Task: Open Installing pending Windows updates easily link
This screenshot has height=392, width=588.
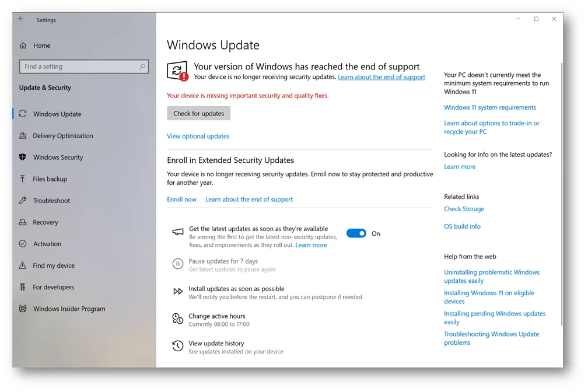Action: (495, 318)
